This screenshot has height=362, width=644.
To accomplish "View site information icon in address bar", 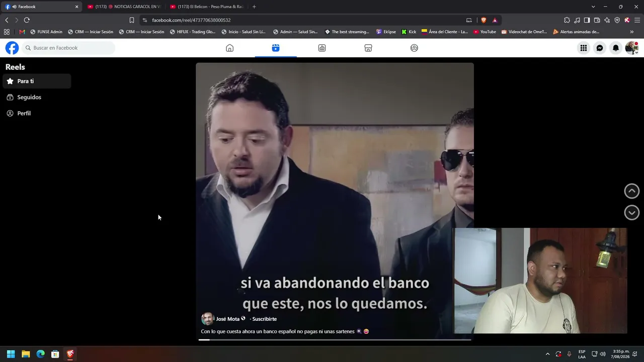I will pyautogui.click(x=145, y=20).
